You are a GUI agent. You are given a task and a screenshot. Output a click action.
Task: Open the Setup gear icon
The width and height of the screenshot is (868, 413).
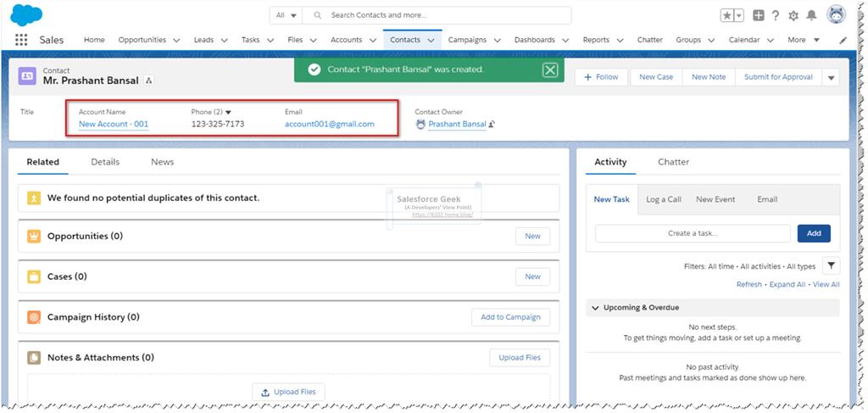(x=793, y=16)
